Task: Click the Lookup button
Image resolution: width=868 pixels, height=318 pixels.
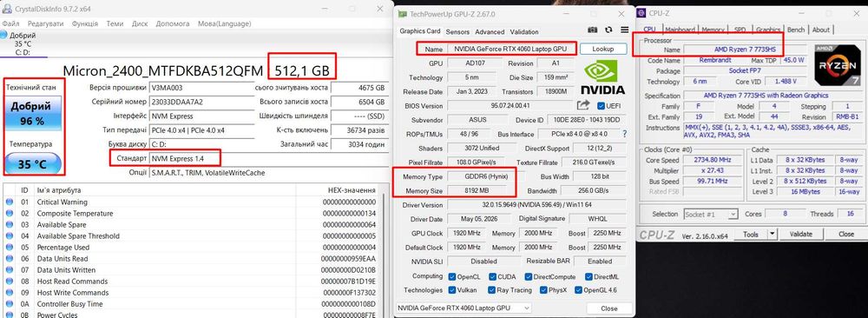Action: pyautogui.click(x=603, y=49)
